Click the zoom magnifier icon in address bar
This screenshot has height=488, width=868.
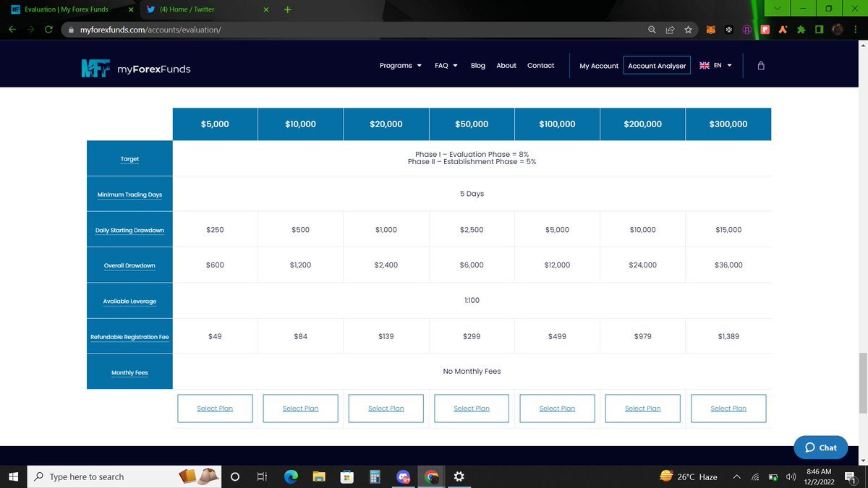click(x=652, y=30)
